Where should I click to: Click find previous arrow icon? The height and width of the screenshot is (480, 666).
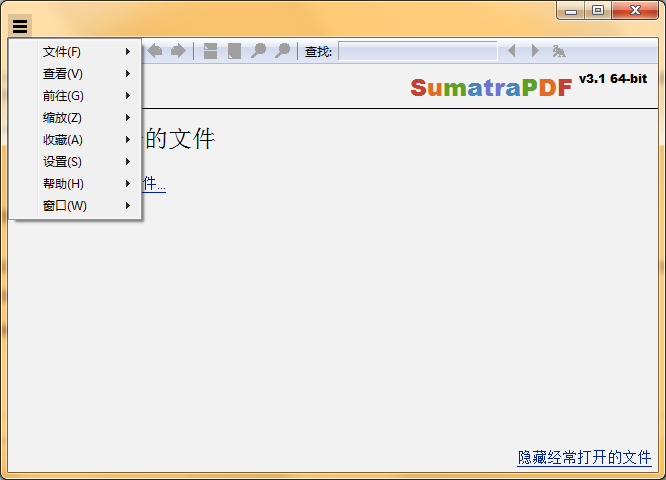[x=512, y=51]
